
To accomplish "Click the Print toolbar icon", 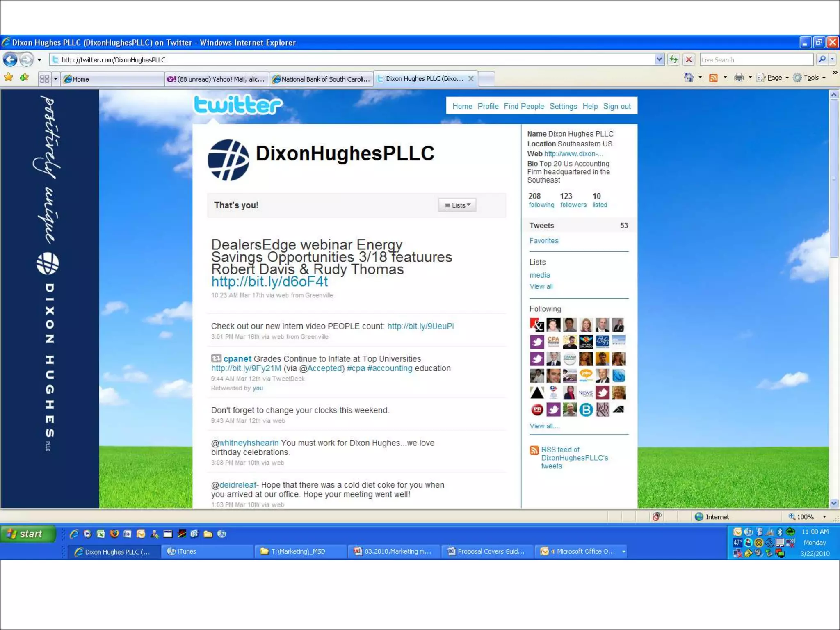I will (x=739, y=78).
